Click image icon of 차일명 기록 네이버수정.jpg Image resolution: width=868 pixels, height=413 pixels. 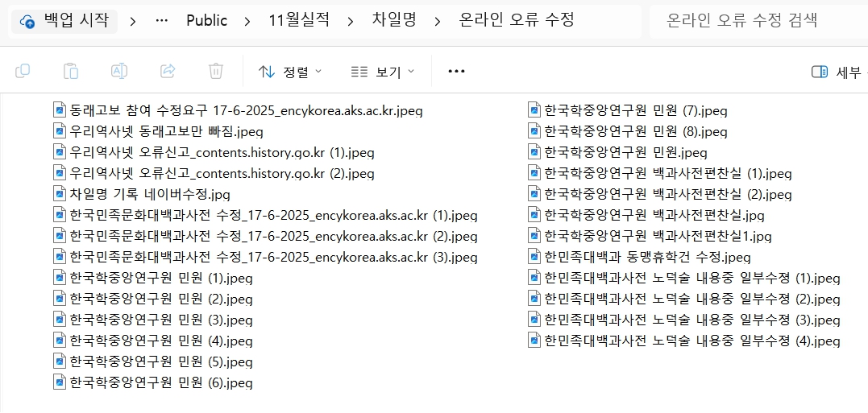pos(60,193)
